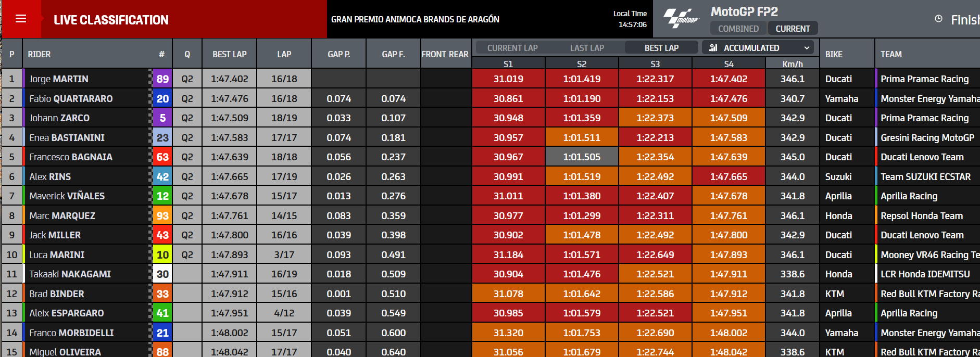This screenshot has height=357, width=980.
Task: Click the MotoGP logo
Action: [x=681, y=19]
